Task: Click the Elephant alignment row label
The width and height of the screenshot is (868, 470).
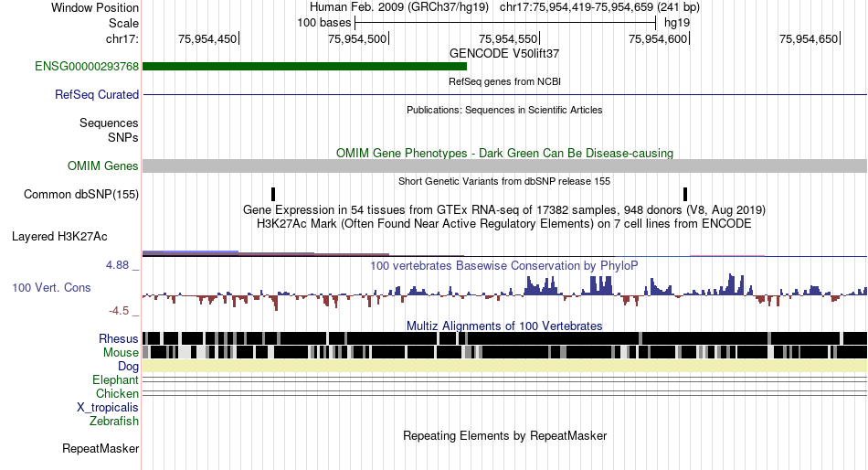Action: (115, 380)
